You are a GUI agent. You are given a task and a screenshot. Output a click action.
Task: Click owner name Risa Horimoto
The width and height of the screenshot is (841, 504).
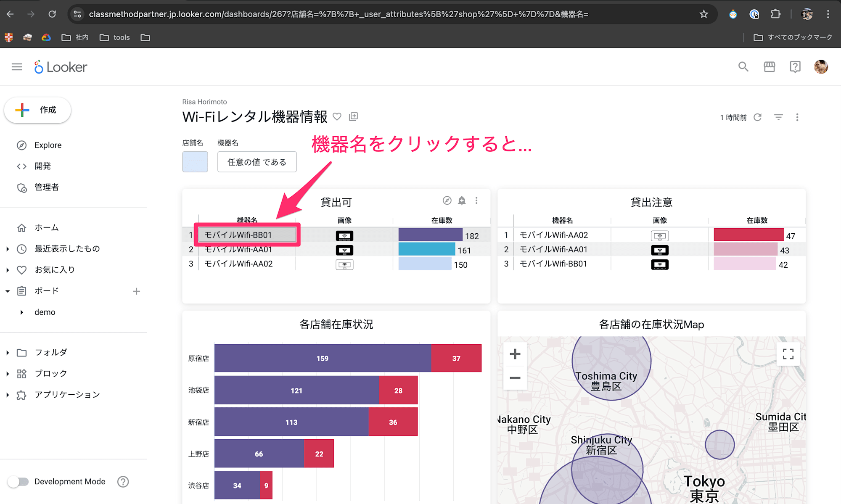(204, 102)
